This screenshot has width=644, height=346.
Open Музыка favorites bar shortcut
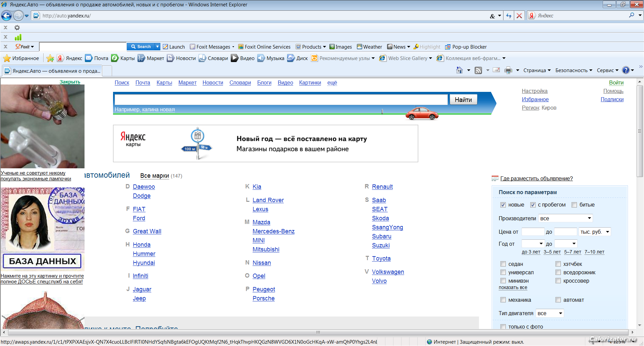(x=271, y=58)
